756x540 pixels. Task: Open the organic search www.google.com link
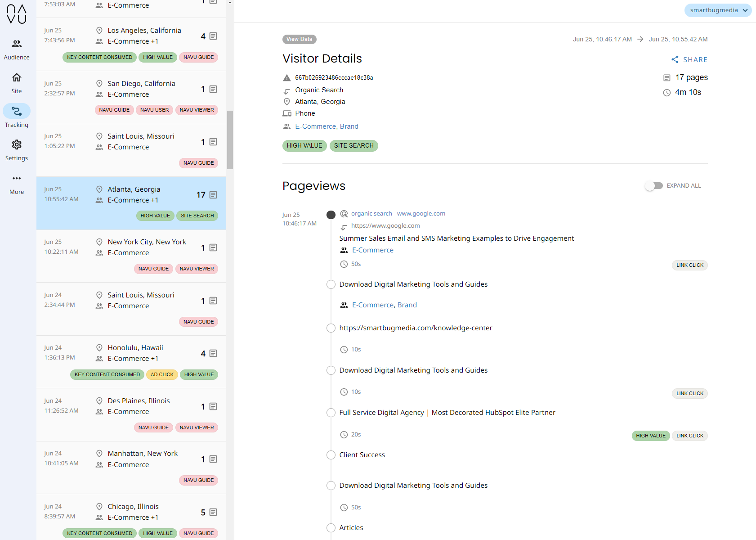pyautogui.click(x=398, y=214)
